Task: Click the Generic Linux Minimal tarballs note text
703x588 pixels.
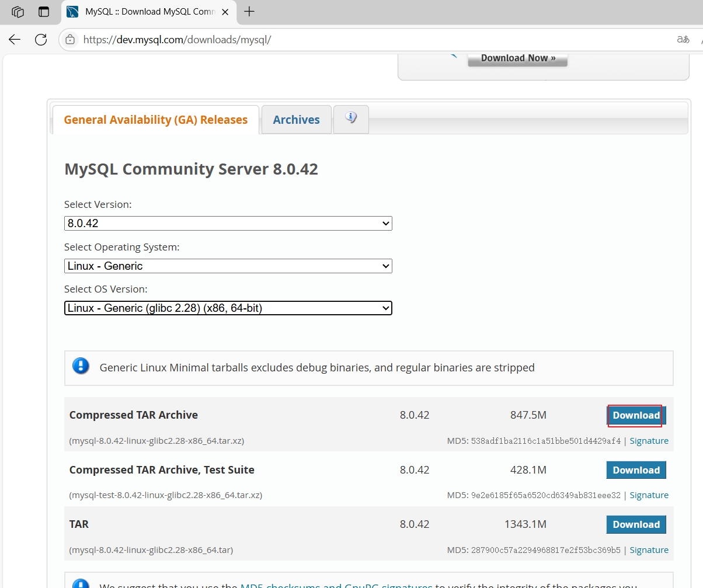Action: [317, 368]
